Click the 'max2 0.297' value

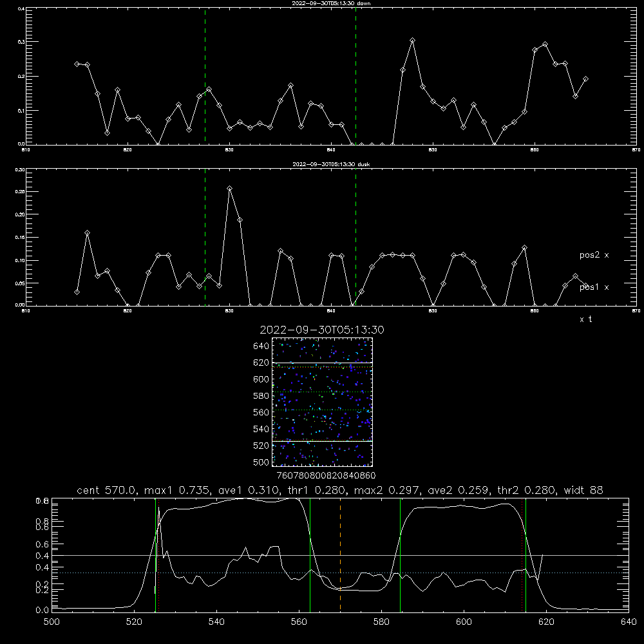(x=386, y=490)
